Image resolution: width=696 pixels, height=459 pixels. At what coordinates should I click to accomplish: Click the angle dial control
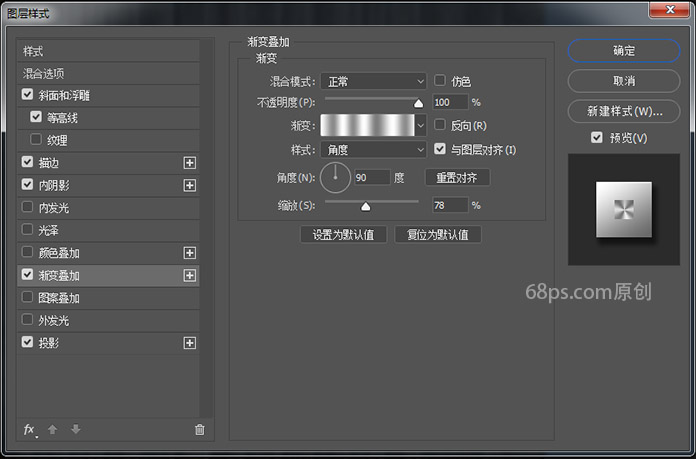point(335,178)
